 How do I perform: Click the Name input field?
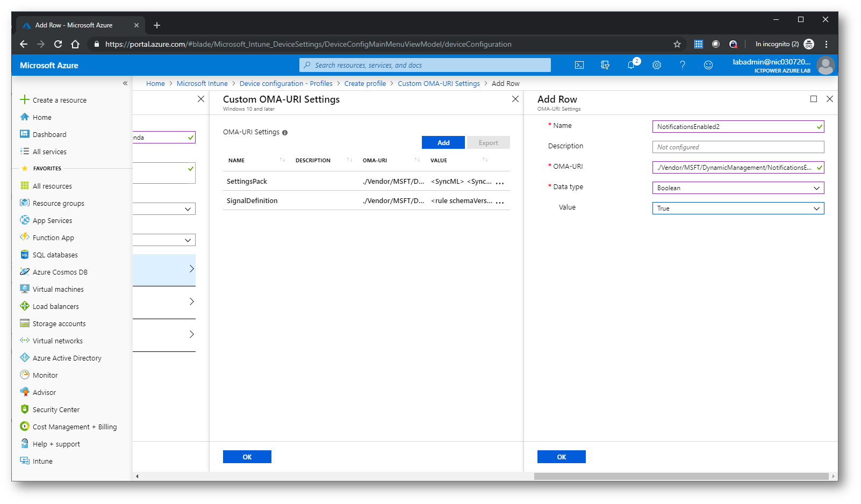point(738,127)
